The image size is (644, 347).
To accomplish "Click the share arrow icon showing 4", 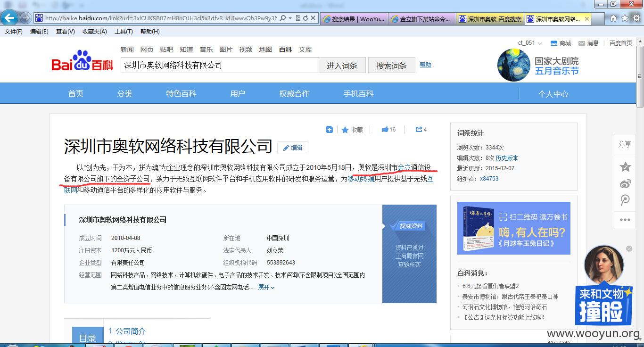I will pos(419,129).
